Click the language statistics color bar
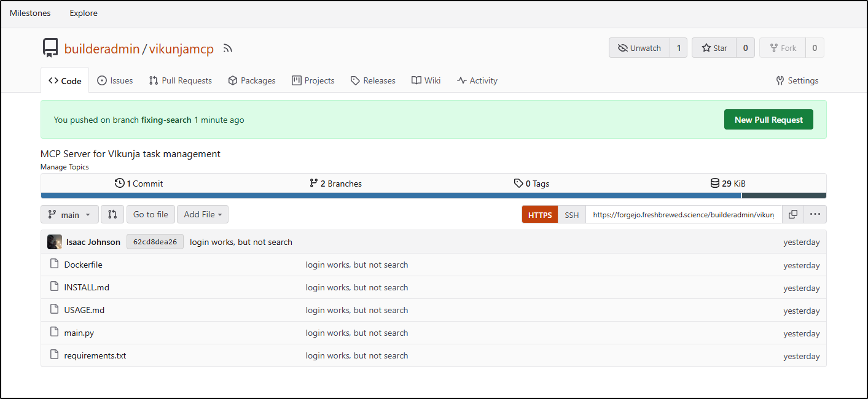The image size is (868, 399). 391,196
